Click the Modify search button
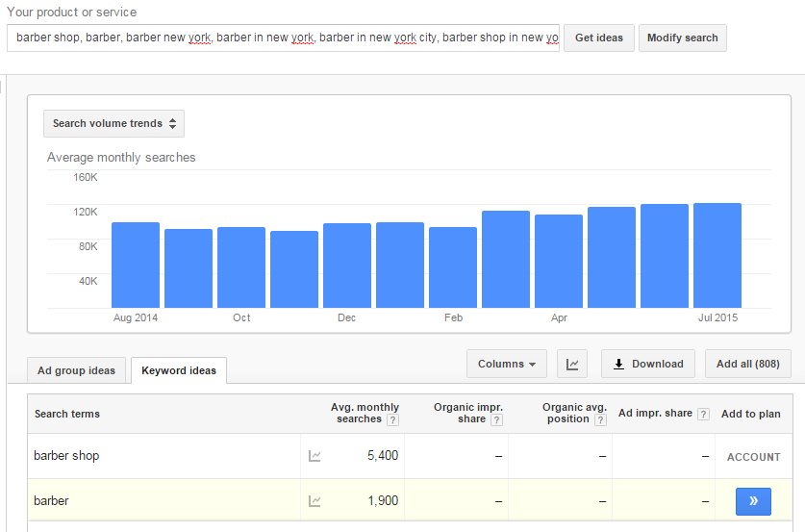Image resolution: width=805 pixels, height=532 pixels. point(682,38)
